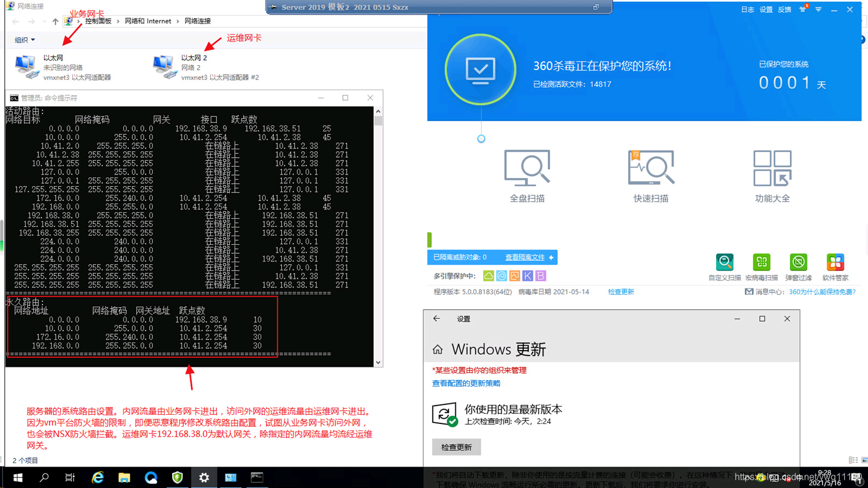Open 弹窗过滤 popup filter
This screenshot has height=488, width=868.
798,268
